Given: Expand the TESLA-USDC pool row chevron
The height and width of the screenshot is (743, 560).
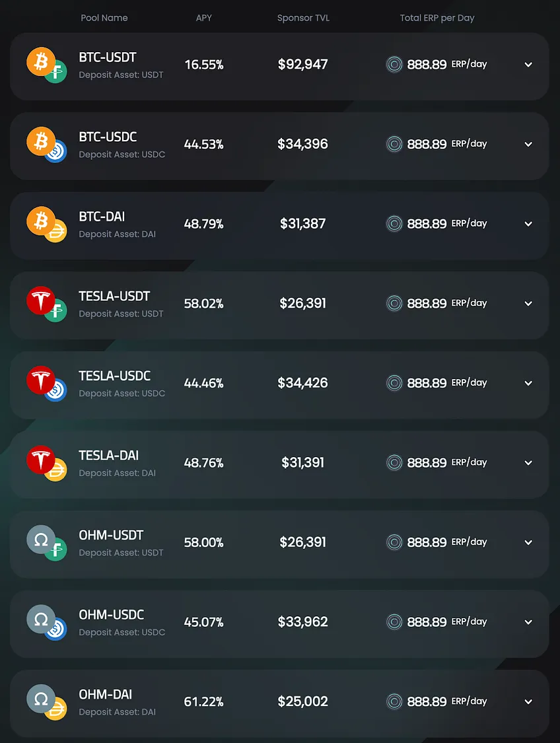Looking at the screenshot, I should (528, 383).
